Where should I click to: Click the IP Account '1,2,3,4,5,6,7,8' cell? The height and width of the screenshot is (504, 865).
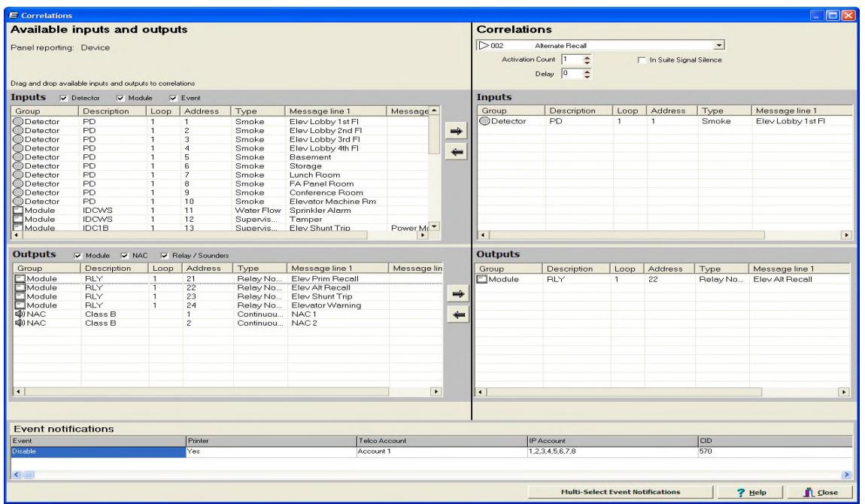612,451
